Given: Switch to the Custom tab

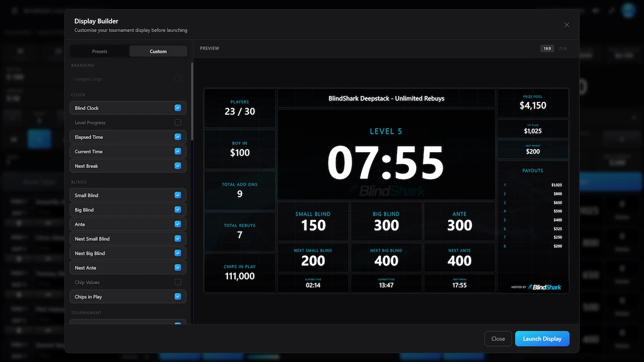Looking at the screenshot, I should [158, 51].
